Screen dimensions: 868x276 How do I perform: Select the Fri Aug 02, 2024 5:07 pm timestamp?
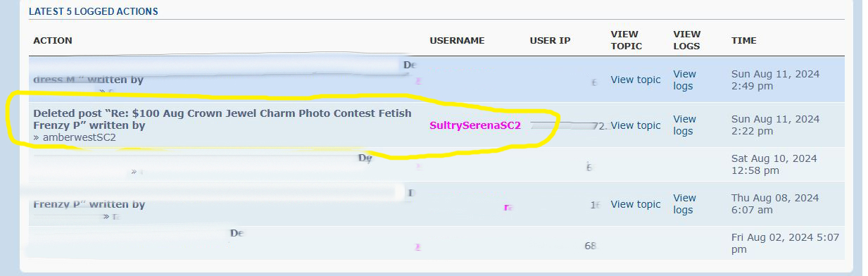coord(785,243)
